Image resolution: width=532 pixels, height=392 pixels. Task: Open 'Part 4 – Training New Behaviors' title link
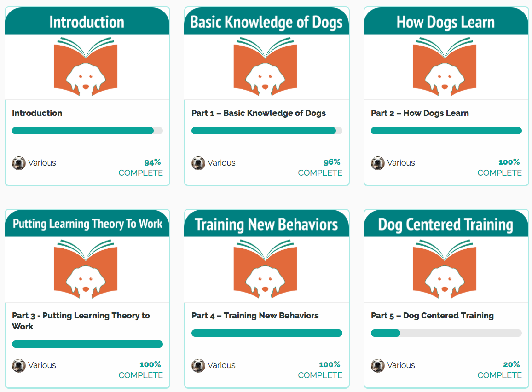pos(255,315)
